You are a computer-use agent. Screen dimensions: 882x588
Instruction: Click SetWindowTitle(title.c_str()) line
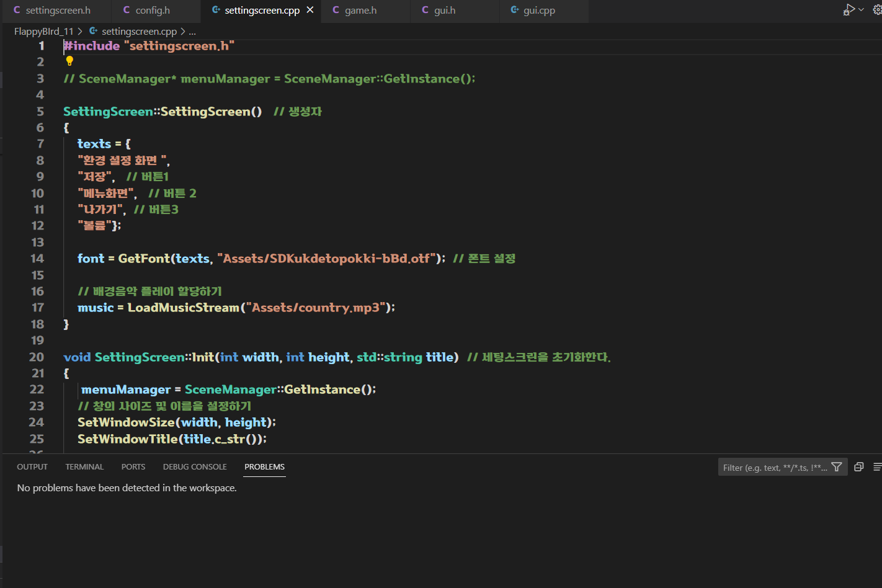pos(172,439)
